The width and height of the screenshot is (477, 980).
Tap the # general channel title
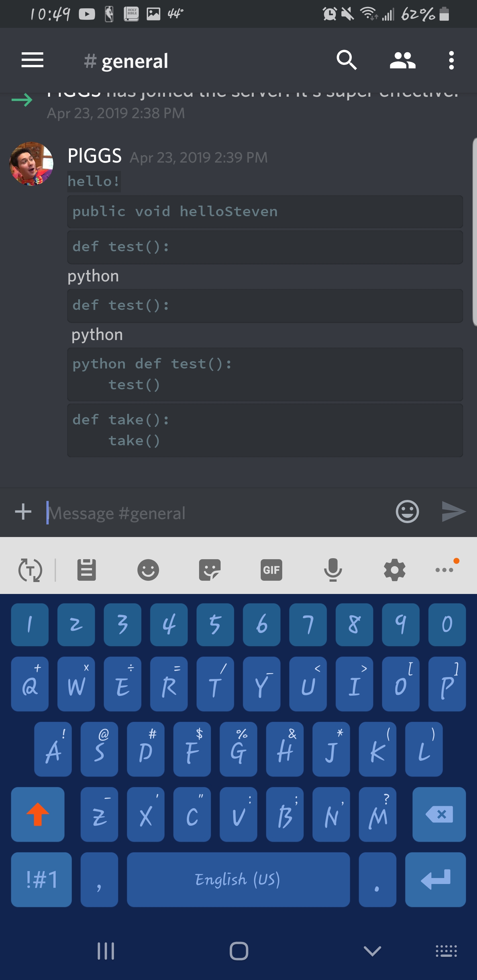coord(126,61)
